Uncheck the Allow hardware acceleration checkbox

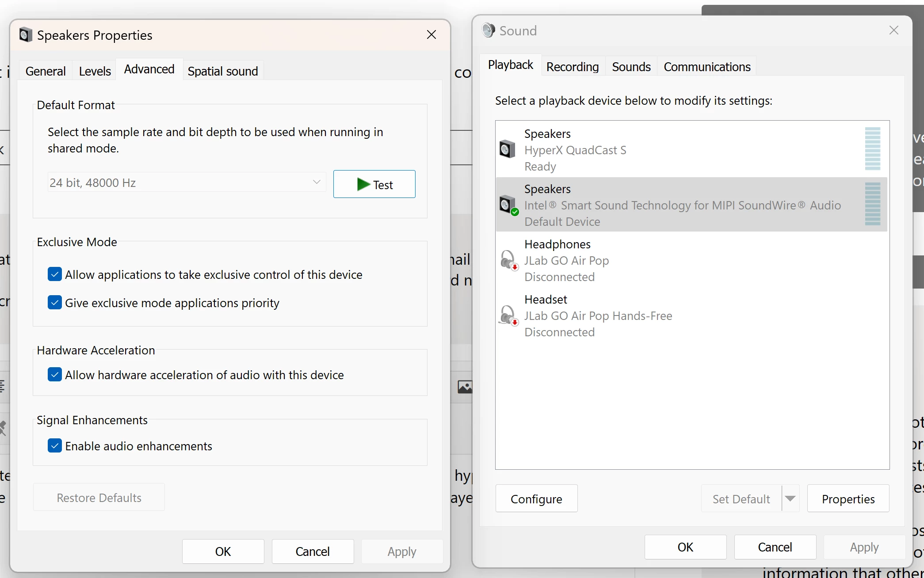pos(55,375)
